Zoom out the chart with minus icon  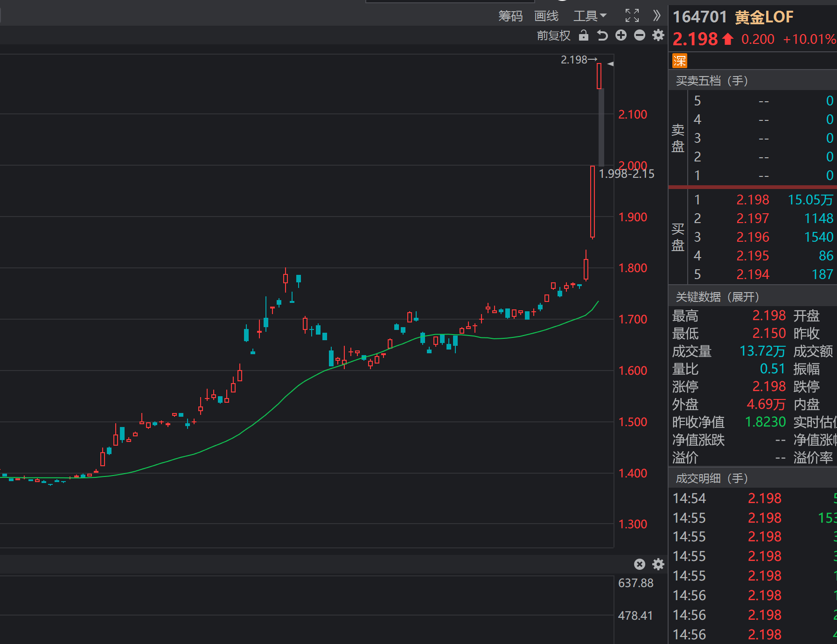point(640,35)
